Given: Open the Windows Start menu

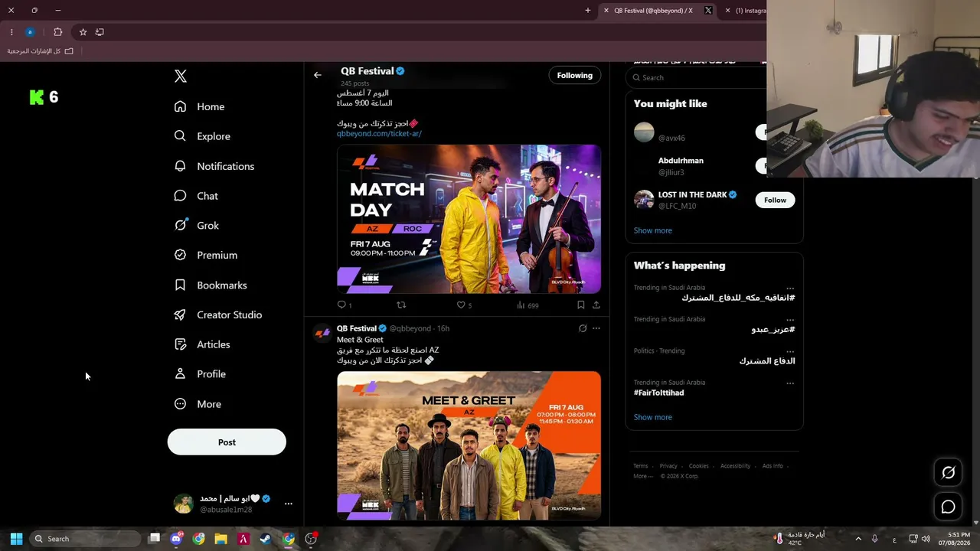Looking at the screenshot, I should pos(16,539).
